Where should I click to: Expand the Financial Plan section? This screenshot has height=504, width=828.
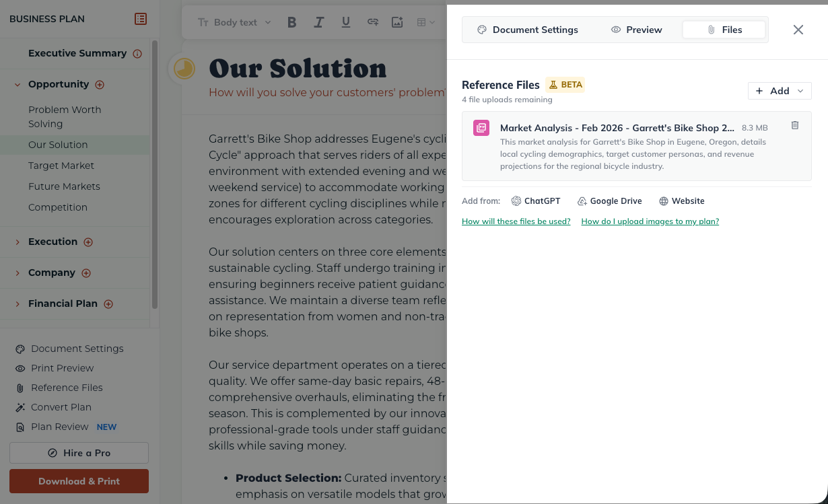18,304
